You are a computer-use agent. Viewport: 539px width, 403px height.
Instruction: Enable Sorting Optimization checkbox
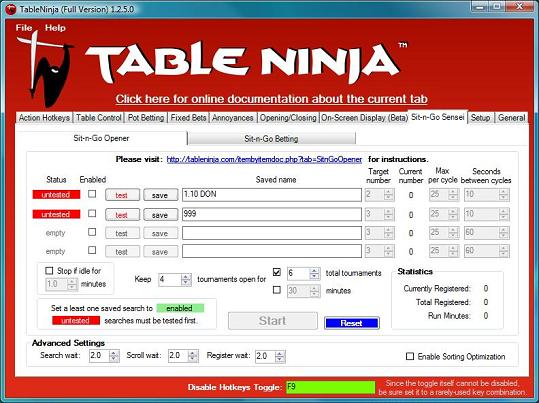410,356
